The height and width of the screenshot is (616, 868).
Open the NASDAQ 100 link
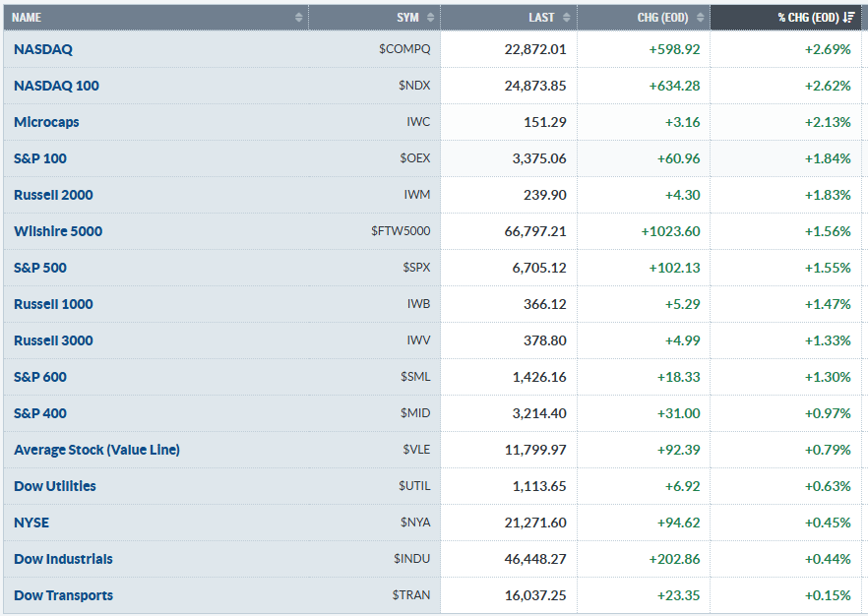coord(56,86)
